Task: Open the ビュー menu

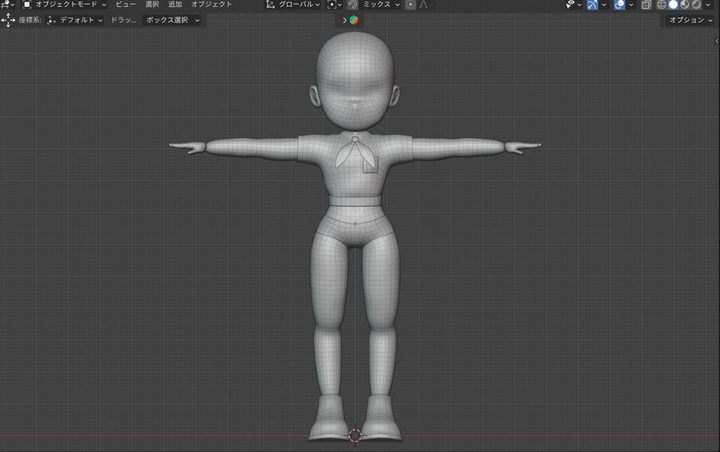Action: click(125, 4)
